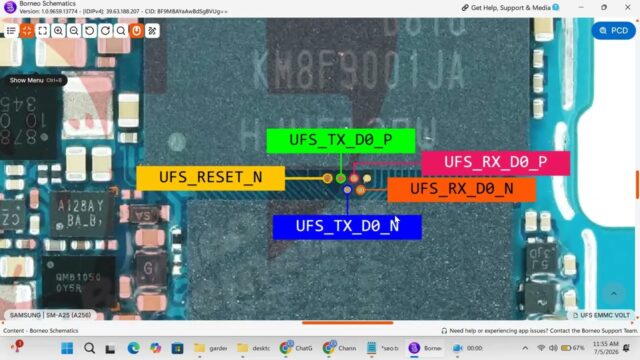Check battery status 67% indicator
The width and height of the screenshot is (640, 360).
click(x=573, y=348)
